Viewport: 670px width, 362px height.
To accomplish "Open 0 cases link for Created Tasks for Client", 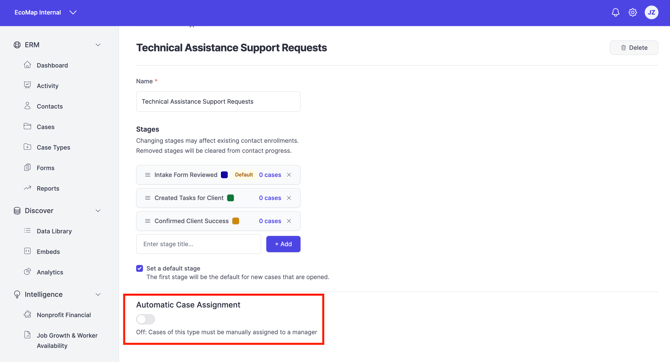I will tap(270, 198).
